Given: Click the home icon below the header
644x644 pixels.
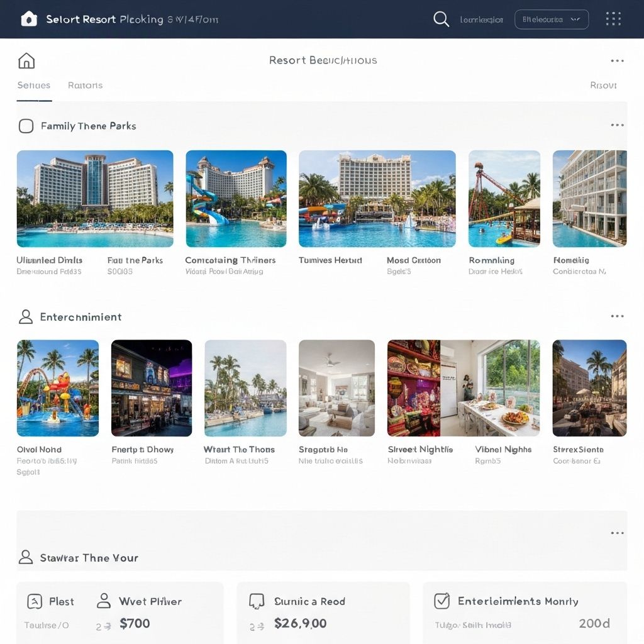Looking at the screenshot, I should 26,60.
